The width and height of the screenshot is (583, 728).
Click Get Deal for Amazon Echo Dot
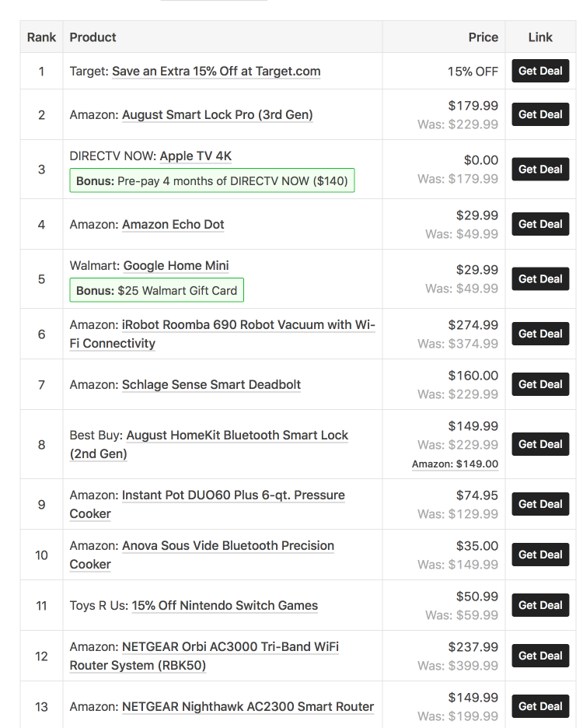(540, 224)
